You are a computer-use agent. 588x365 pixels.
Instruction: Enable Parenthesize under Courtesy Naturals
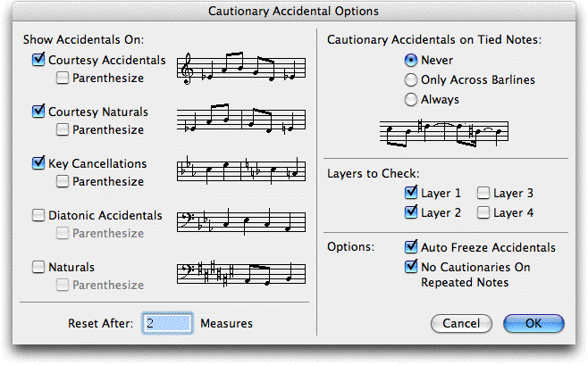click(x=63, y=129)
